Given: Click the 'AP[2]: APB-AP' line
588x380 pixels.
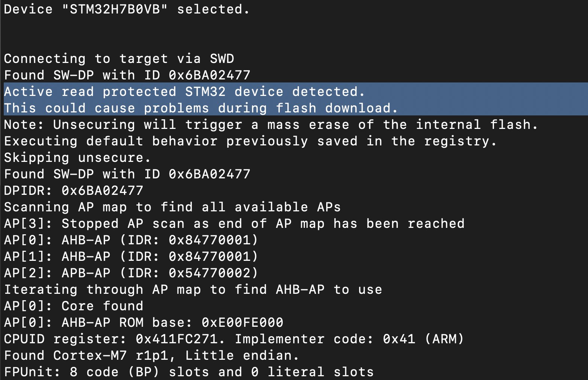Looking at the screenshot, I should [131, 273].
